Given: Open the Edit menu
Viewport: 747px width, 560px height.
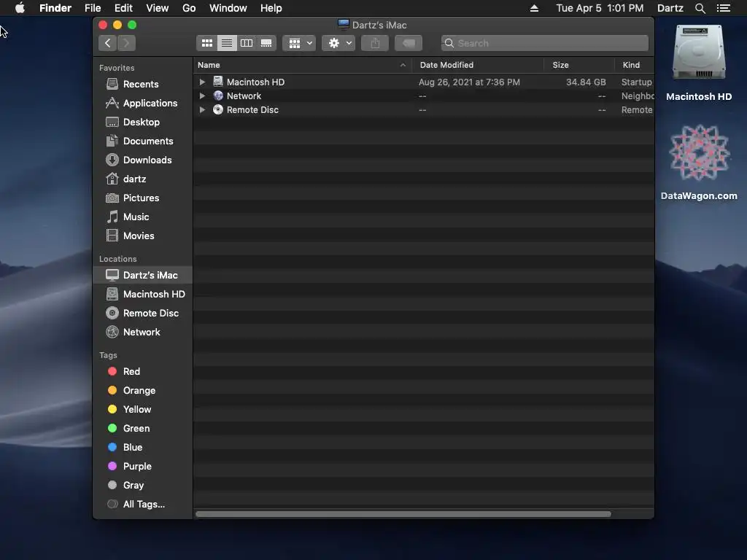Looking at the screenshot, I should pyautogui.click(x=123, y=8).
